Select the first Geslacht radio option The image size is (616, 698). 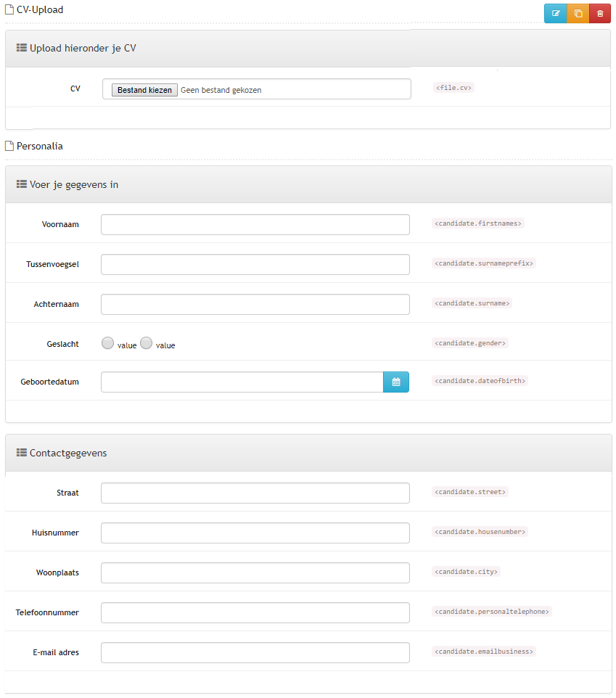click(107, 342)
